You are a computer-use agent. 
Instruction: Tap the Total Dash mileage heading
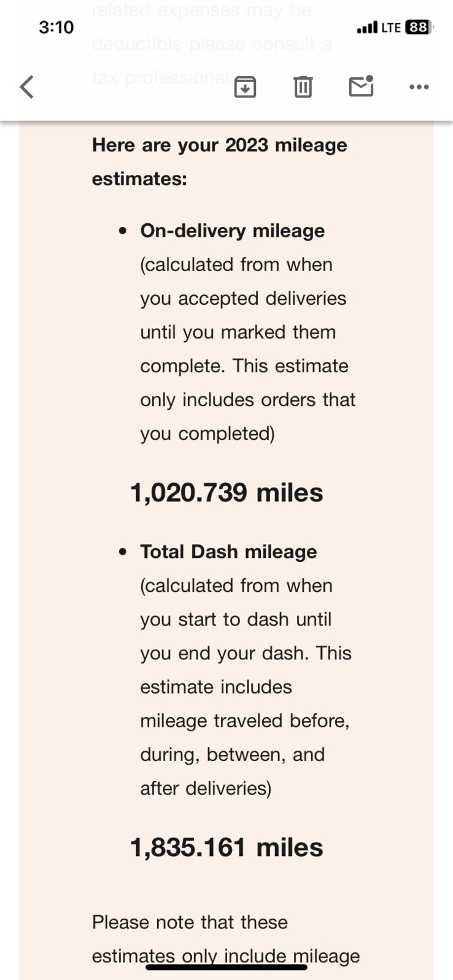228,551
